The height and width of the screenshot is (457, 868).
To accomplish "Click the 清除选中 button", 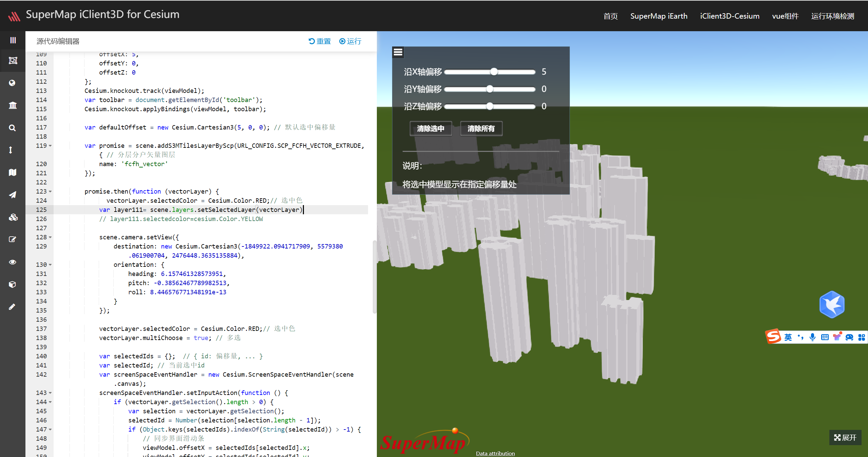I will (x=431, y=128).
